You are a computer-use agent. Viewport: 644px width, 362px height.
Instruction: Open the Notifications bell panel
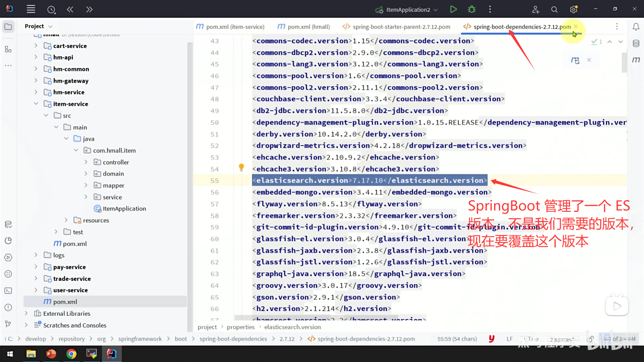pyautogui.click(x=636, y=26)
